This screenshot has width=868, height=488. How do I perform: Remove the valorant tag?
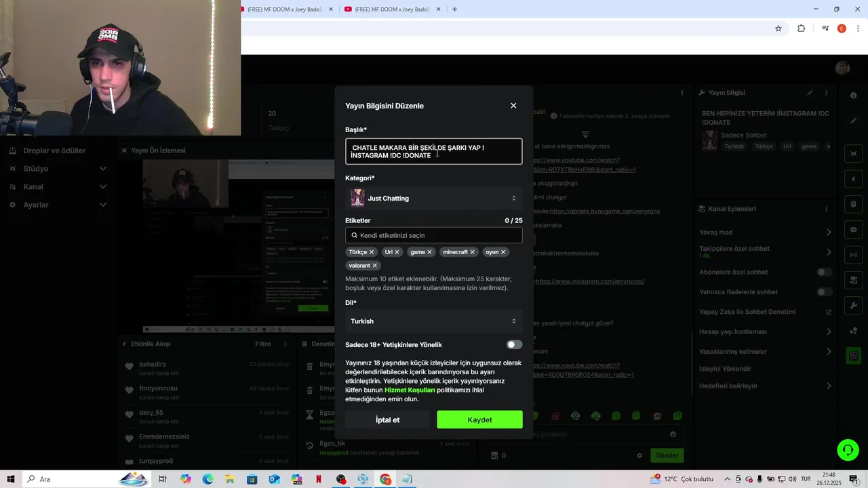point(374,266)
